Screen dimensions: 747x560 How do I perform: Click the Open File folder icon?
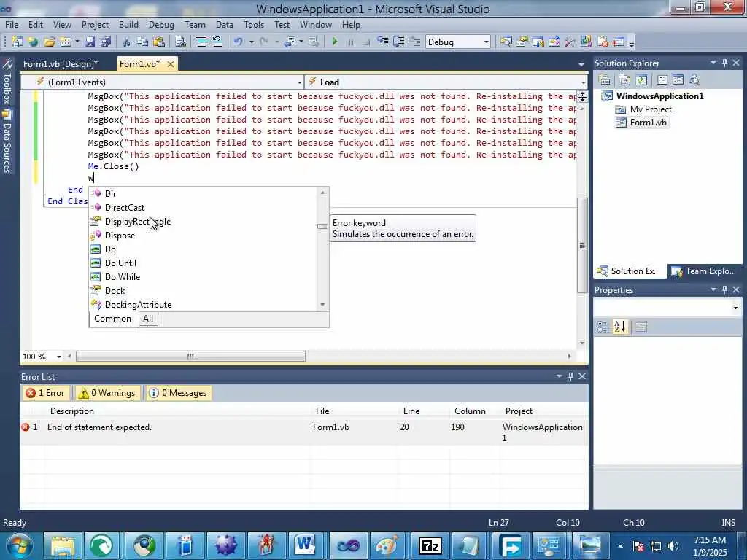(x=49, y=42)
